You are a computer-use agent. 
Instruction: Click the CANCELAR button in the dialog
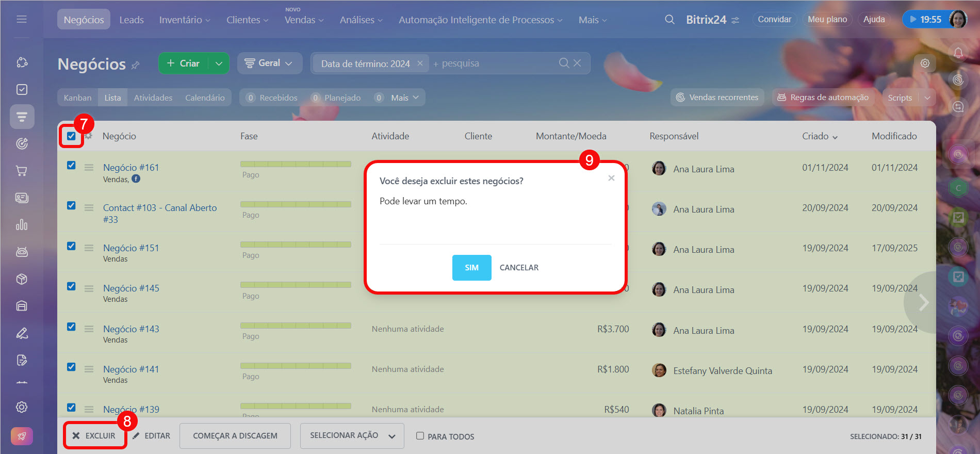click(519, 268)
